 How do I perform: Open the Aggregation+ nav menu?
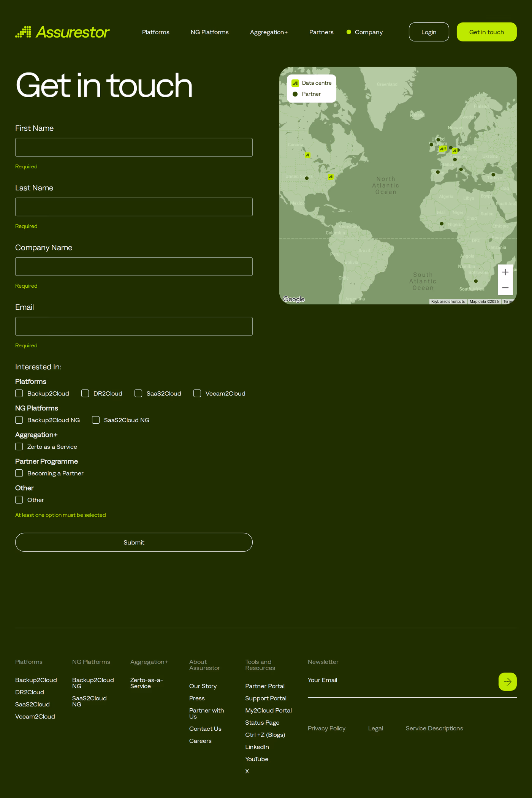click(269, 32)
